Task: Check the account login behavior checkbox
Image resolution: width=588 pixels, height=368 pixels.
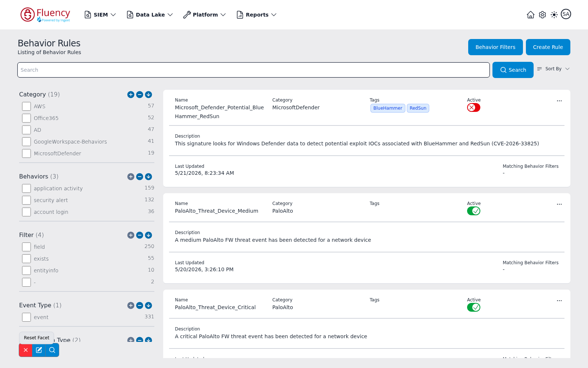Action: [x=26, y=212]
